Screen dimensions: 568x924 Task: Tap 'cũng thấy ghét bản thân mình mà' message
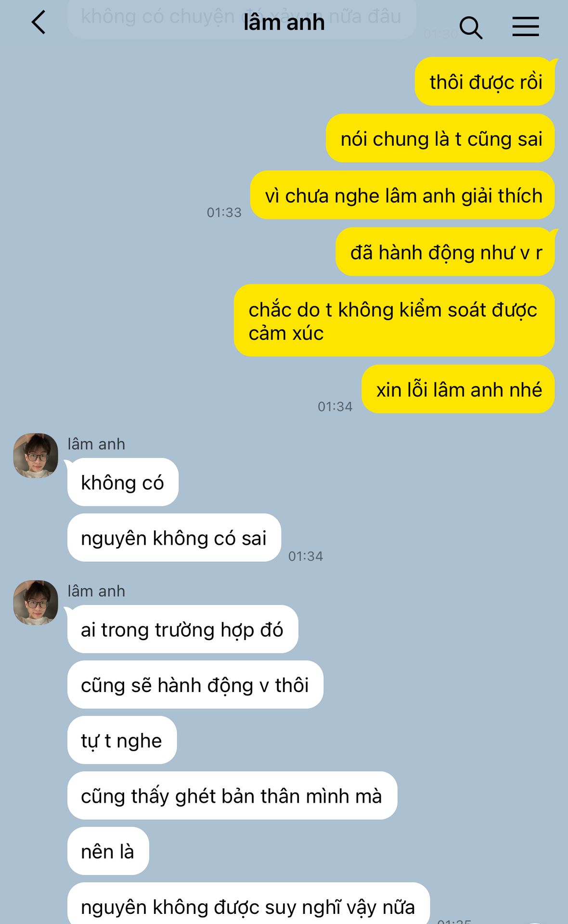pos(232,795)
